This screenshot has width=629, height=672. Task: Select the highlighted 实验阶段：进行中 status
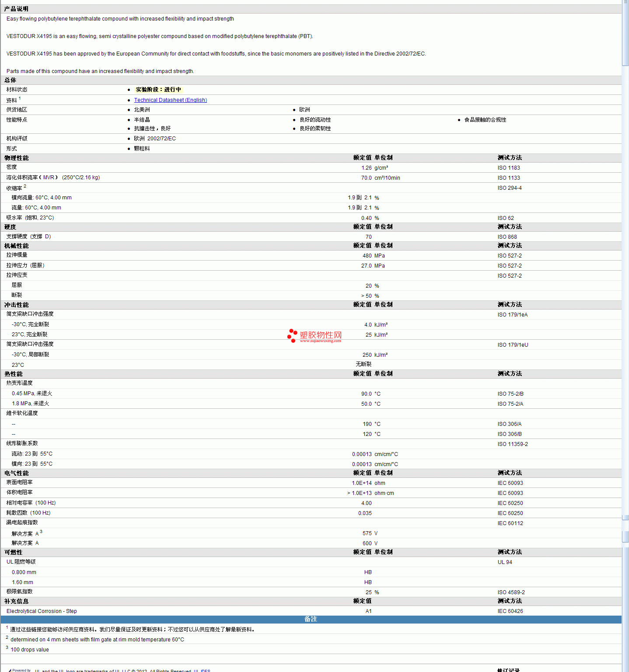coord(158,90)
